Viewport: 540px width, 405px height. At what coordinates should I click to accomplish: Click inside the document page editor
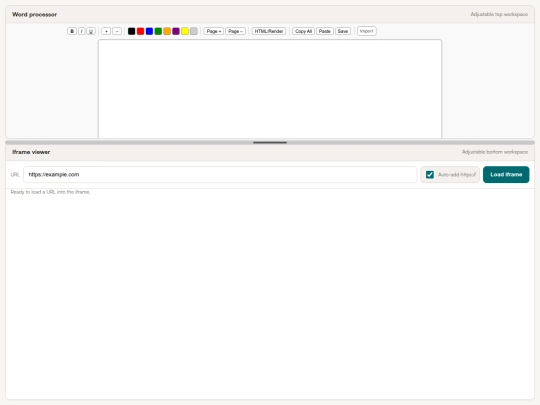(x=270, y=89)
